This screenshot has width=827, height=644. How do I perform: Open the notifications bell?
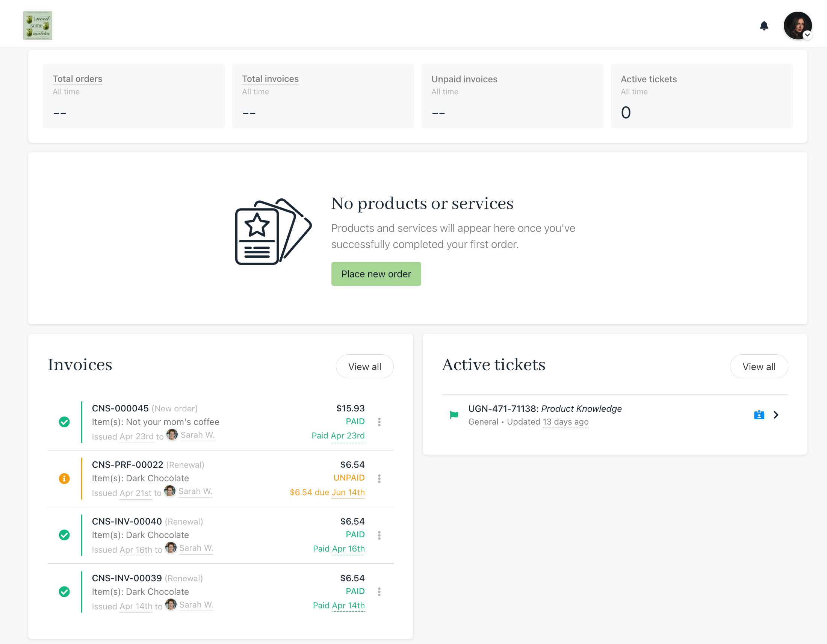pyautogui.click(x=764, y=26)
